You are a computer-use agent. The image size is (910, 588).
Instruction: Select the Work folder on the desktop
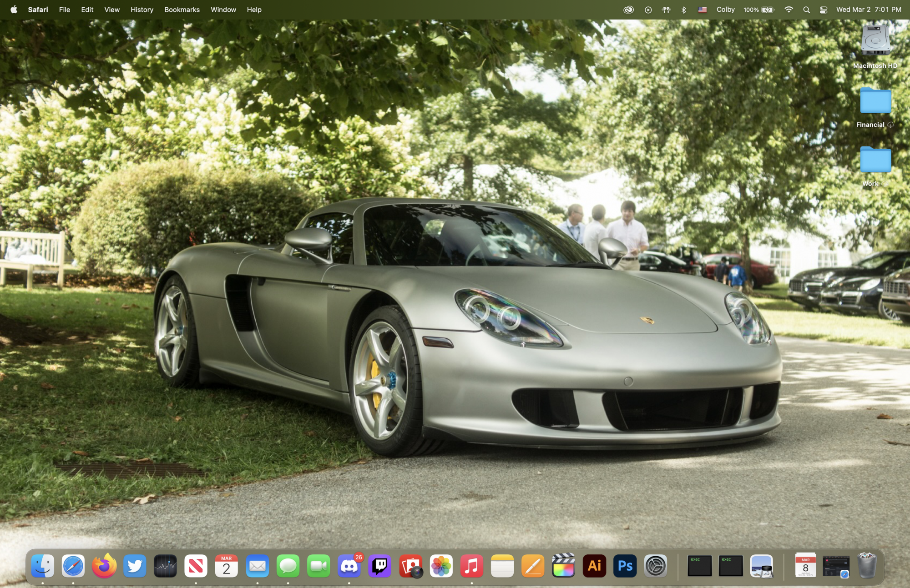[875, 166]
